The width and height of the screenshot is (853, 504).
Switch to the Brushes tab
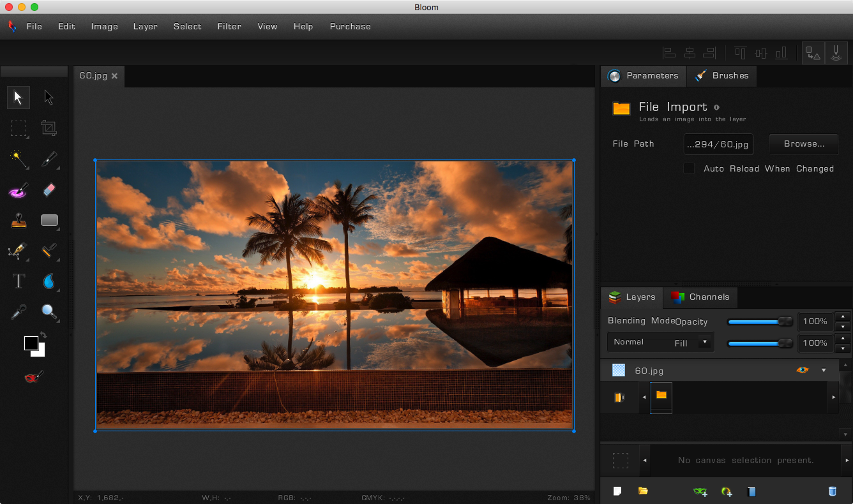coord(721,75)
